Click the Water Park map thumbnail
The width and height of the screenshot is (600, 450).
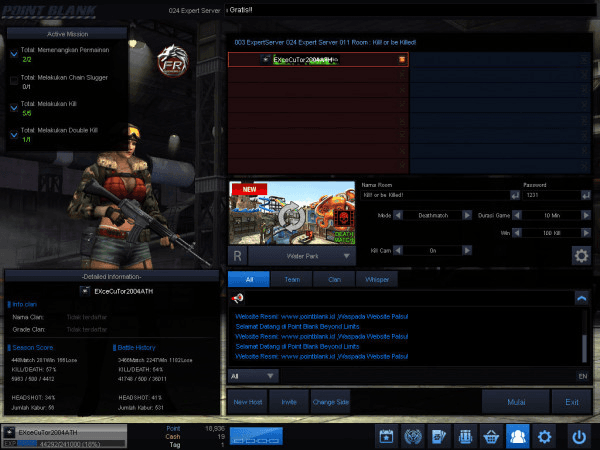[x=292, y=213]
